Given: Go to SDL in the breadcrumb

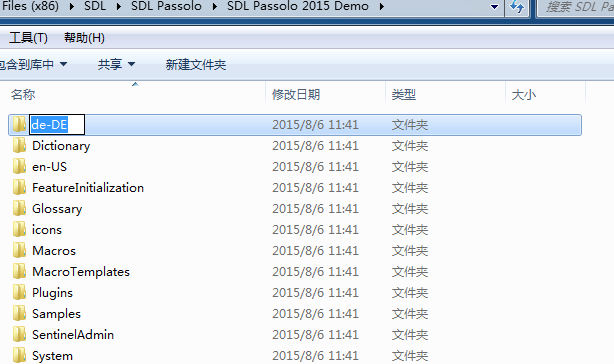Looking at the screenshot, I should (x=95, y=6).
